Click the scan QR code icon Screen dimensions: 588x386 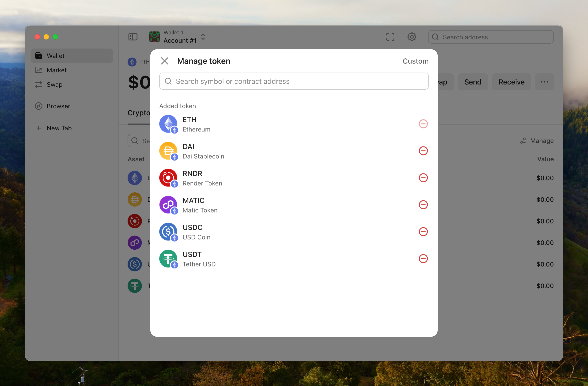tap(390, 37)
